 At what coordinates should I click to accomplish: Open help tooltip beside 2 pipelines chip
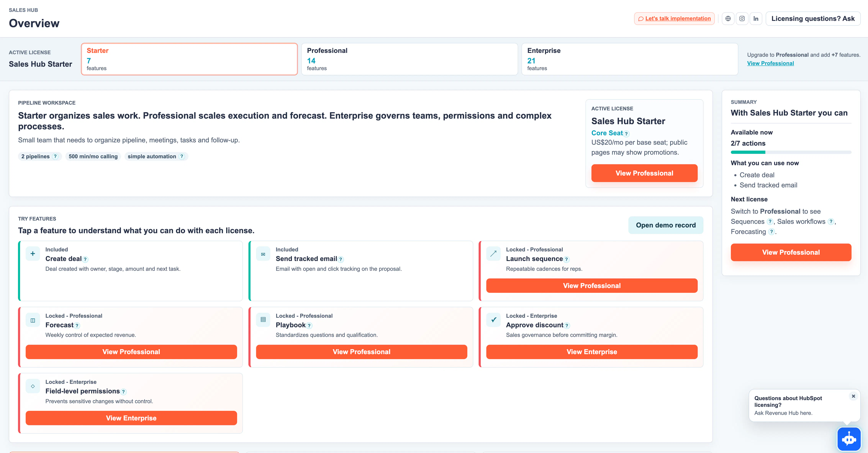(56, 156)
